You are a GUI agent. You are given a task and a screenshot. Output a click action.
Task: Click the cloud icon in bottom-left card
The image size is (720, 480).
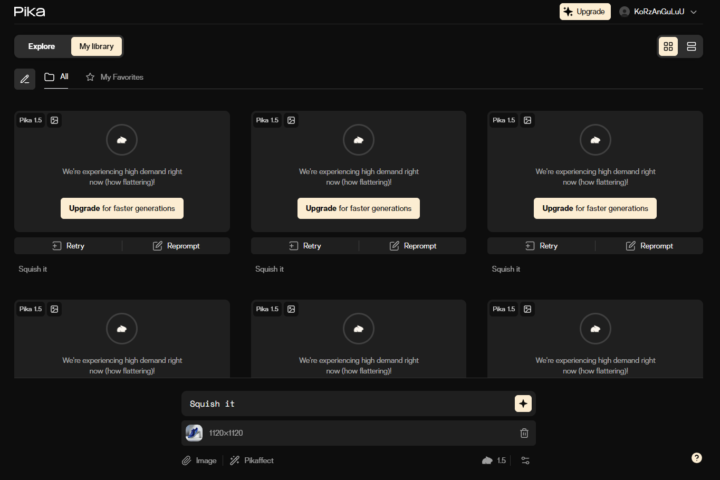(122, 329)
